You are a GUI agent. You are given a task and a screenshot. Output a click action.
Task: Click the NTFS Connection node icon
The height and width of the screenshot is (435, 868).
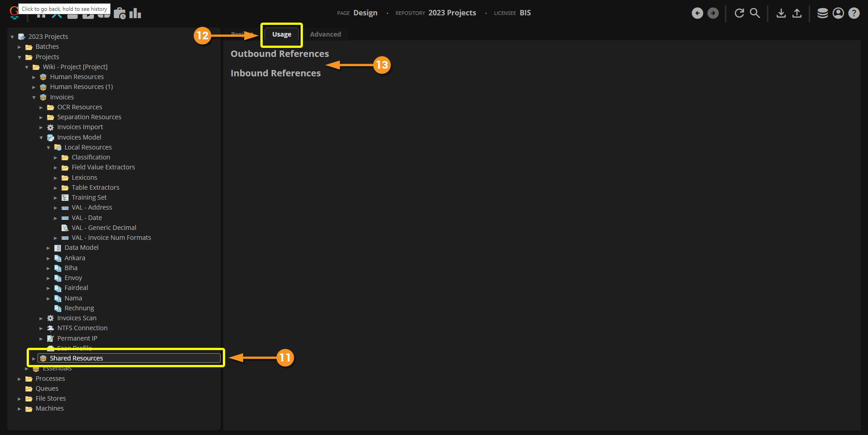pyautogui.click(x=51, y=328)
